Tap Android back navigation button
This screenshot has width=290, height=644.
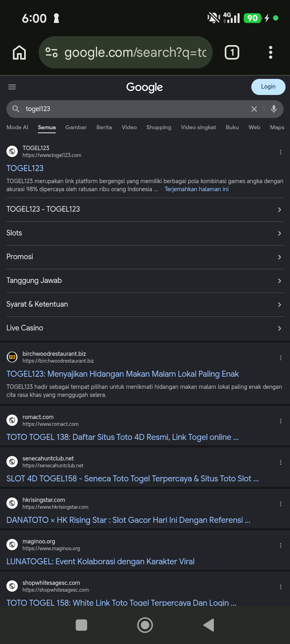(x=209, y=625)
